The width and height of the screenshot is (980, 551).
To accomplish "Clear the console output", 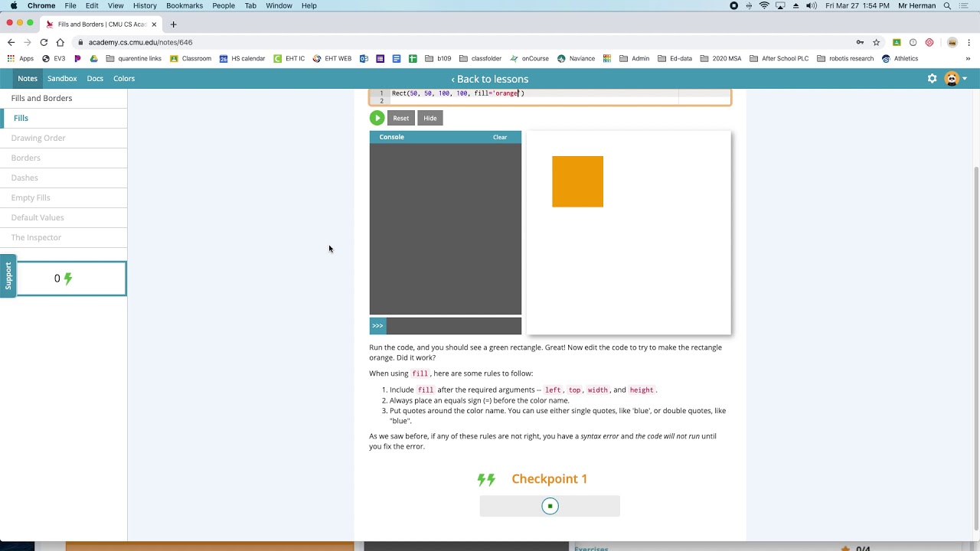I will click(x=500, y=137).
